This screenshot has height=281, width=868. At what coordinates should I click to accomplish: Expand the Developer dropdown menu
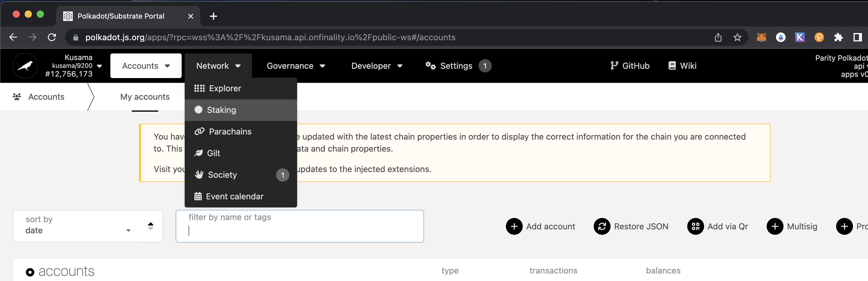pyautogui.click(x=376, y=66)
